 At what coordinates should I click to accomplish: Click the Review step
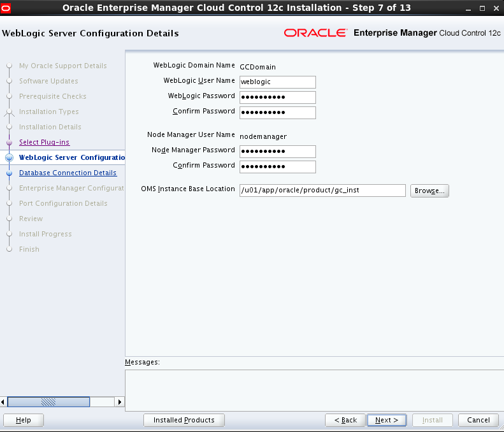point(31,219)
